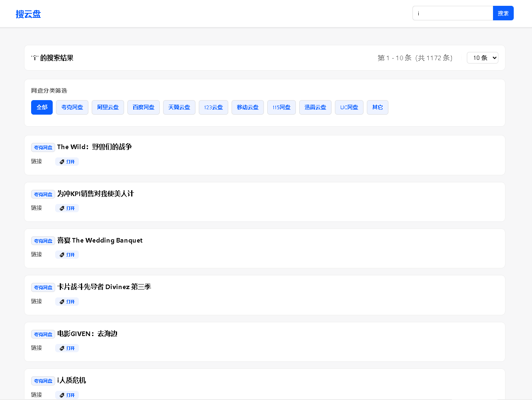The image size is (532, 400).
Task: Filter results by 百度网盘
Action: click(x=144, y=107)
